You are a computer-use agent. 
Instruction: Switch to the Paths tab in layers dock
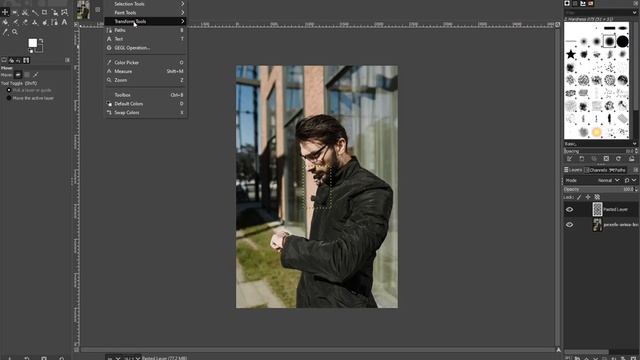point(617,170)
